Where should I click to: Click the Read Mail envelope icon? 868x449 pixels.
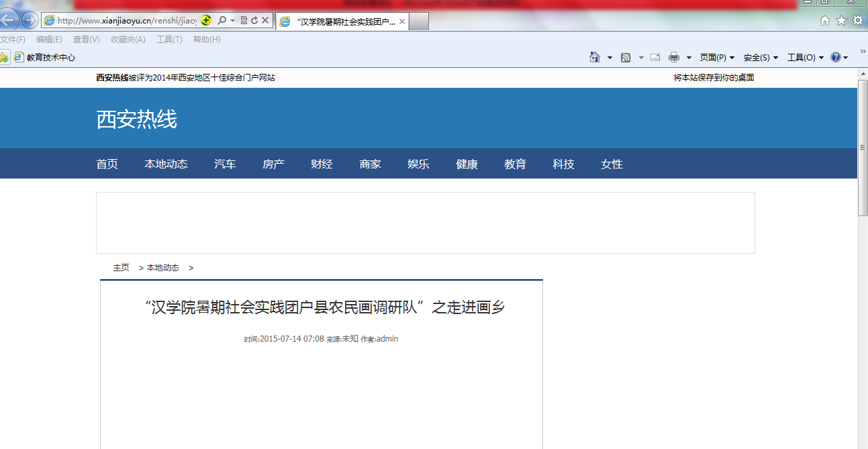pos(655,57)
